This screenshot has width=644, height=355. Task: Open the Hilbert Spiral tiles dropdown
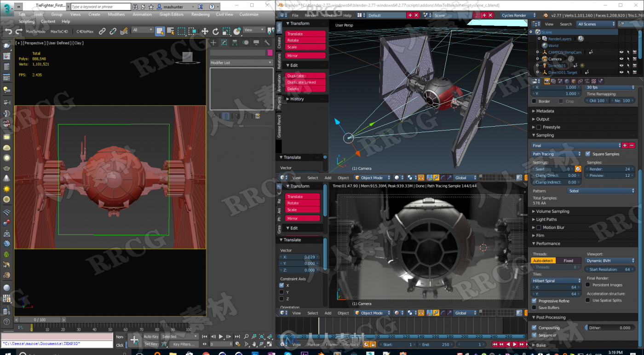point(556,280)
